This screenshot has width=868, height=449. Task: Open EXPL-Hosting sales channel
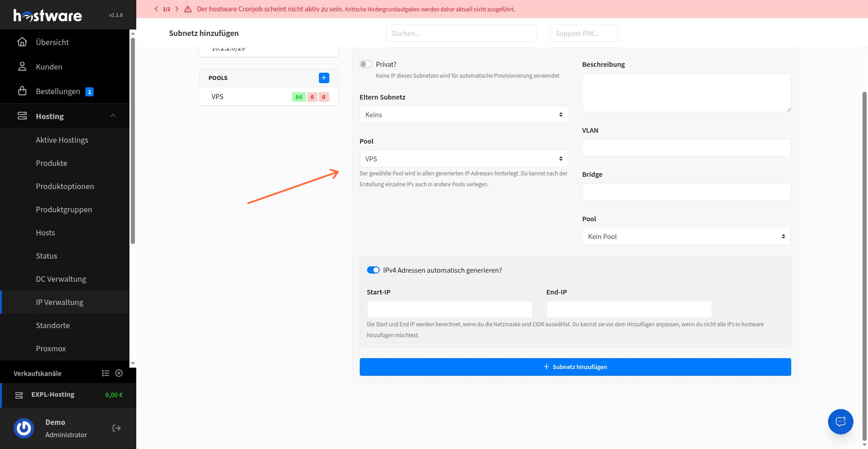point(68,395)
